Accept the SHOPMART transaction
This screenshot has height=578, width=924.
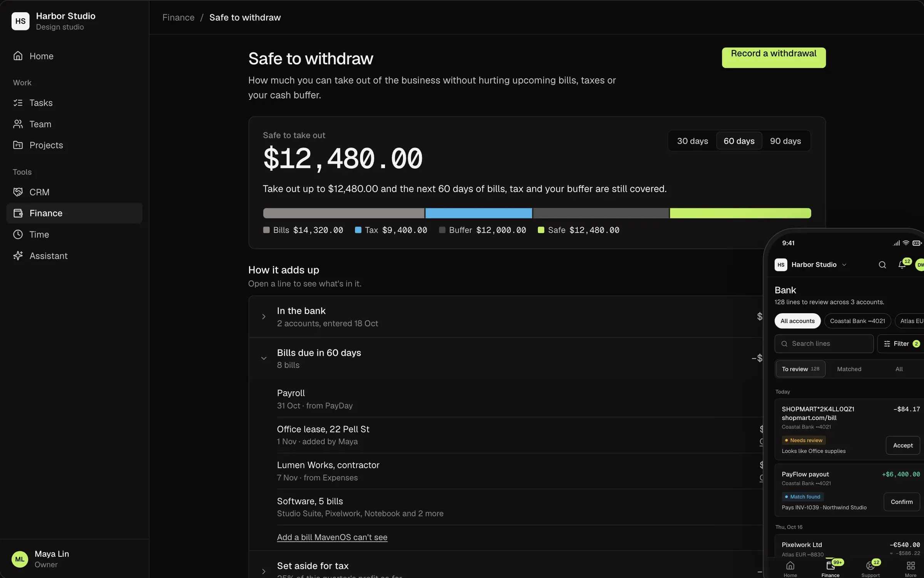pos(902,445)
